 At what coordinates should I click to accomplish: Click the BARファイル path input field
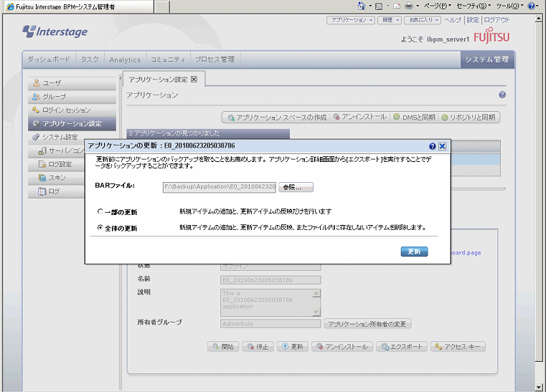[x=219, y=187]
